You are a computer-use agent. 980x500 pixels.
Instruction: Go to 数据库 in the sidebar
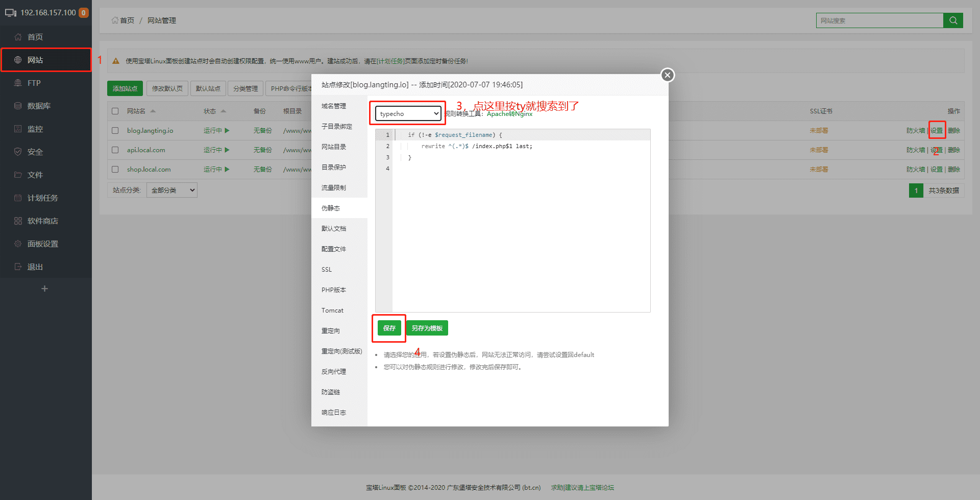(x=46, y=106)
